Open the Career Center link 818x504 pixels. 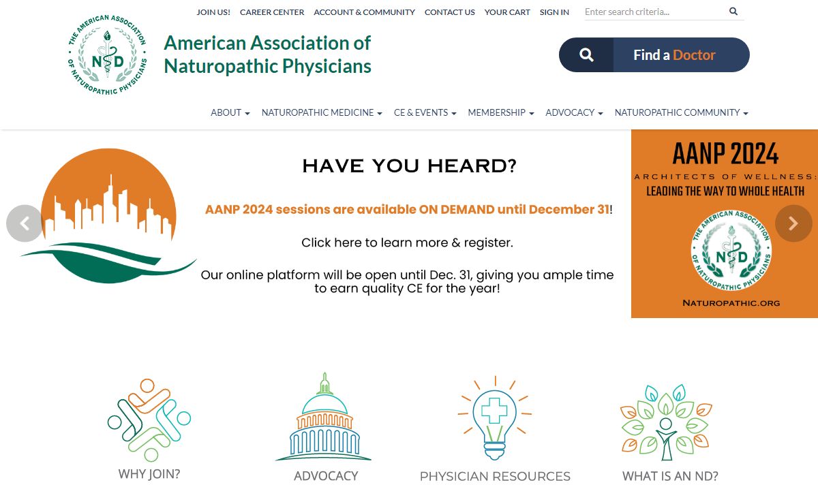272,12
